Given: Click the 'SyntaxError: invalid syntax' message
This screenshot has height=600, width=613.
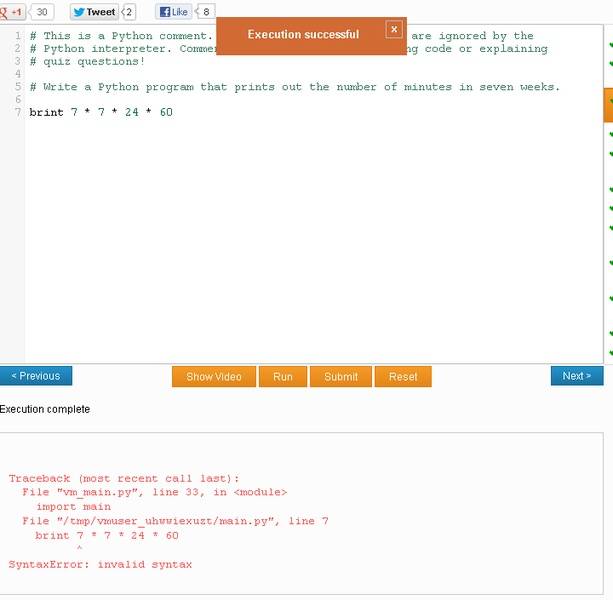Looking at the screenshot, I should (100, 564).
